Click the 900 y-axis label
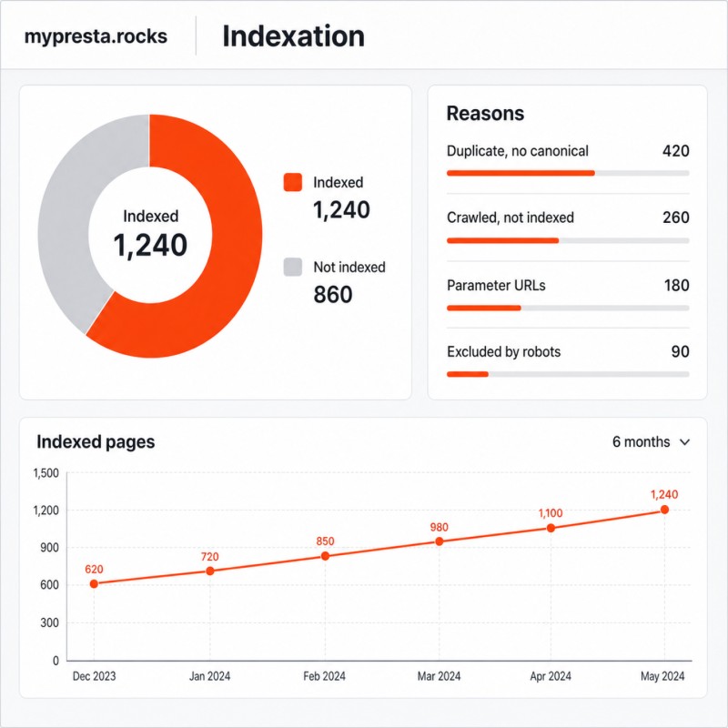Viewport: 728px width, 728px height. click(x=49, y=548)
